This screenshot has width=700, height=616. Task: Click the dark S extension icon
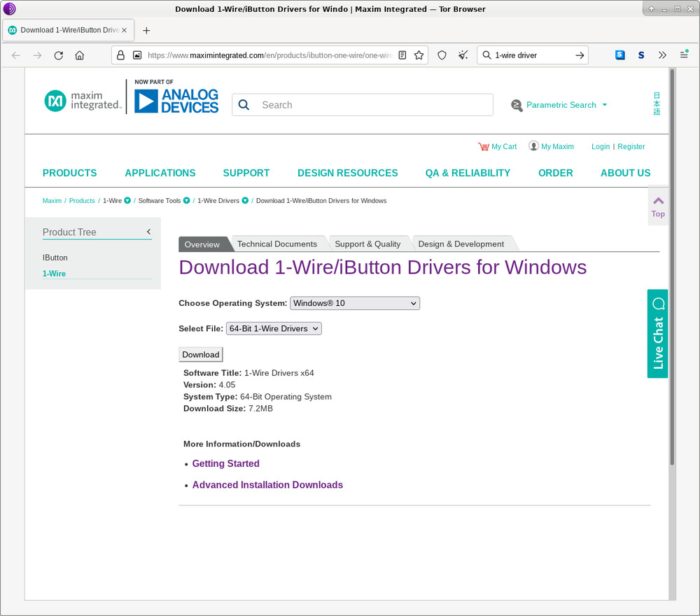tap(641, 55)
